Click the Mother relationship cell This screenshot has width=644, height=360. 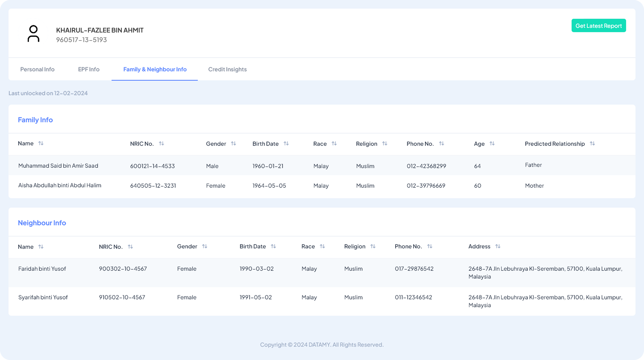tap(534, 186)
